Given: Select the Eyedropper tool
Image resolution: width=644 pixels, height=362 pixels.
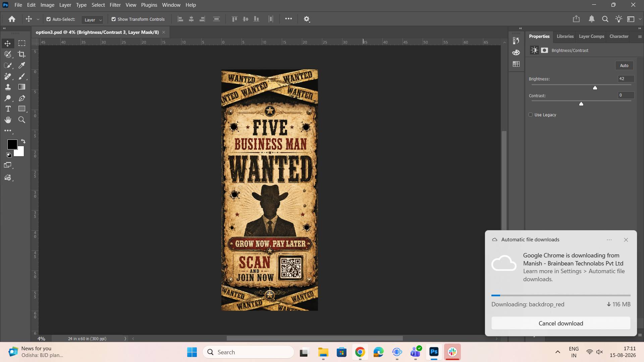Looking at the screenshot, I should (22, 65).
